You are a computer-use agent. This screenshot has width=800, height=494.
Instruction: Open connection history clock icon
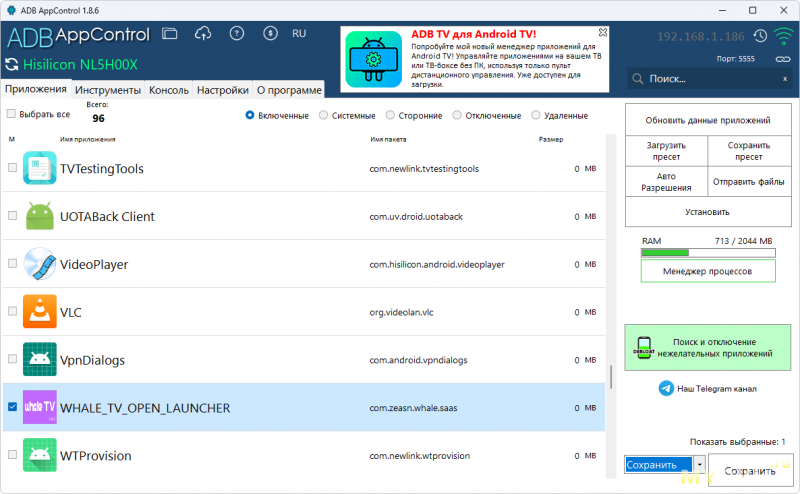[x=760, y=36]
